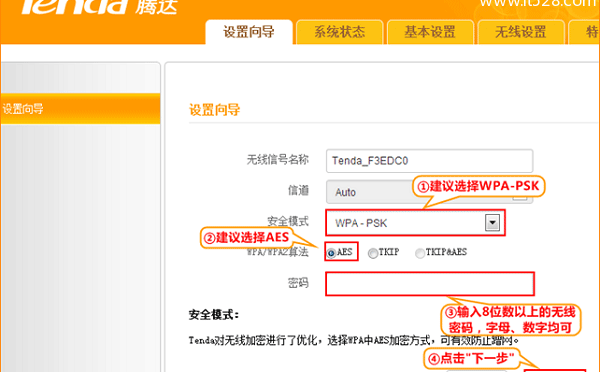Select the AES radio button
600x372 pixels.
click(331, 253)
